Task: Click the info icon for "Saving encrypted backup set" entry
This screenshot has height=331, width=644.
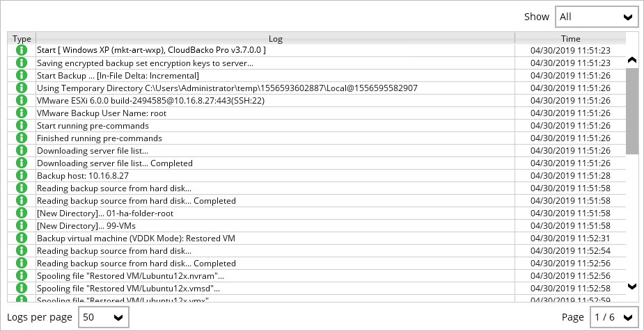Action: point(21,63)
